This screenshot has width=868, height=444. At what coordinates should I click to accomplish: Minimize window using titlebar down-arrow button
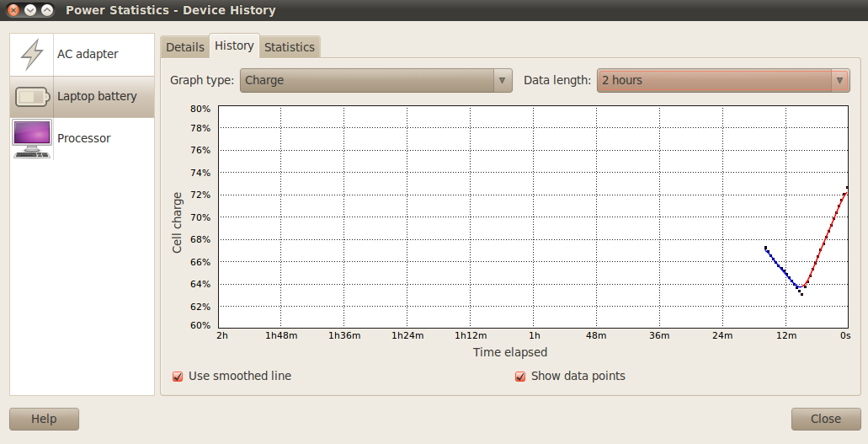tap(30, 10)
